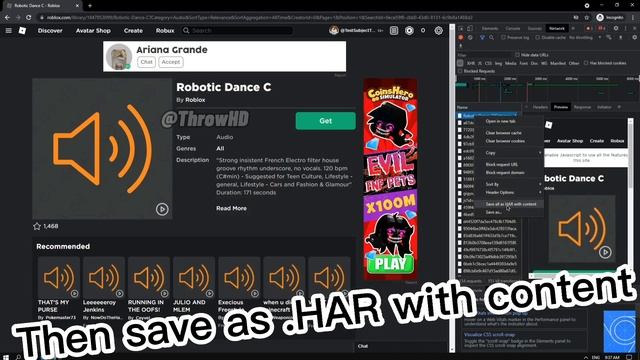Play the THAT'S MY PURSE recommended audio
Viewport: 640px width, 360px height.
74,293
